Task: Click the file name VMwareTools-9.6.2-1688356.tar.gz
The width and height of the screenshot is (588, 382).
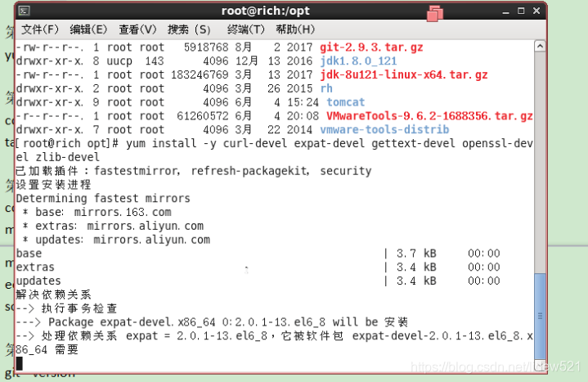Action: click(429, 116)
